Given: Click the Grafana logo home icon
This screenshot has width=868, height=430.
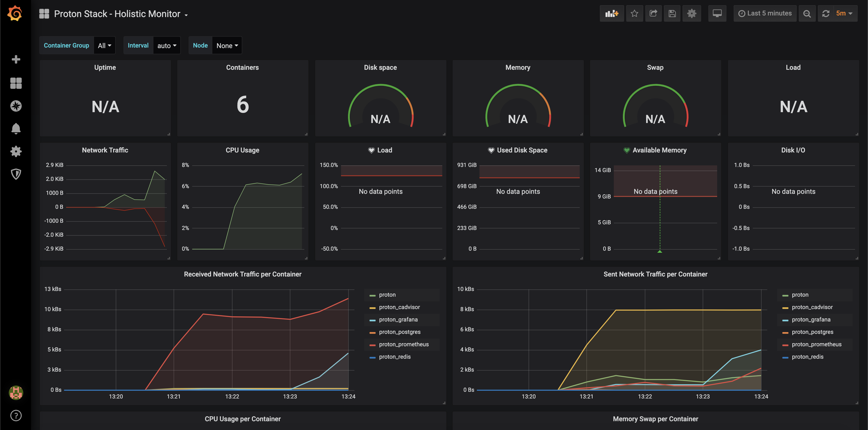Looking at the screenshot, I should (x=15, y=13).
